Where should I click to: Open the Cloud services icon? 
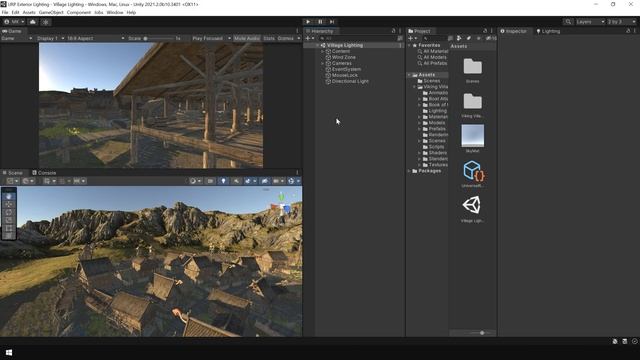(33, 22)
